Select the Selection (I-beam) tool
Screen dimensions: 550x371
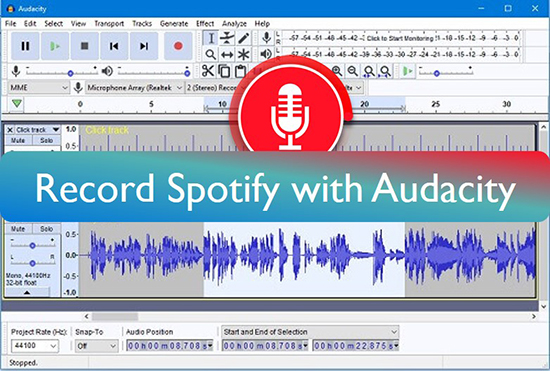(x=211, y=38)
